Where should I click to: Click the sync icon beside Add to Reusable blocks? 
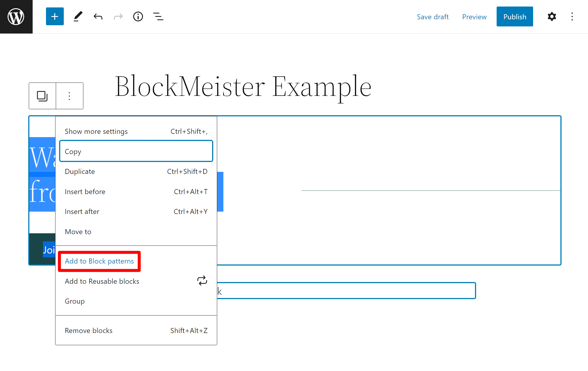202,280
